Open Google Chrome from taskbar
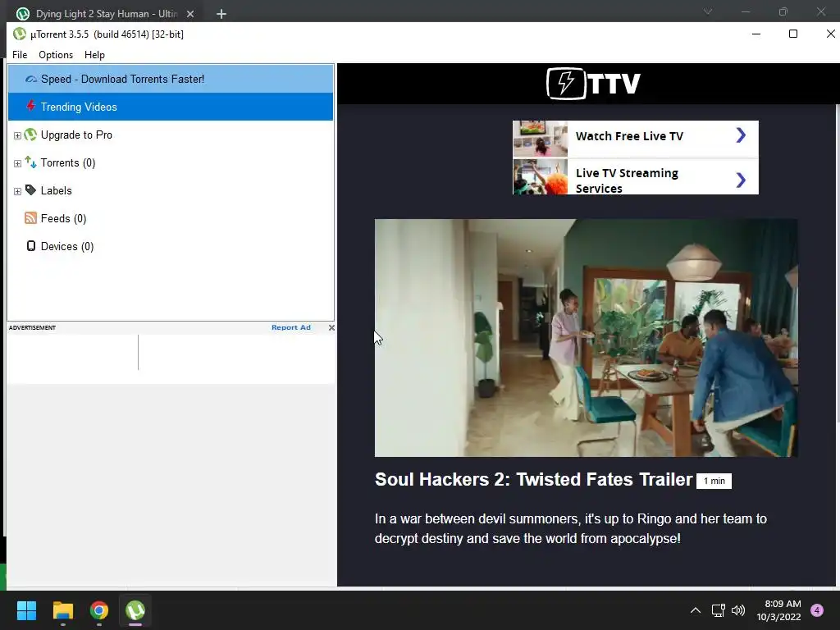Screen dimensions: 840x630 [99, 610]
